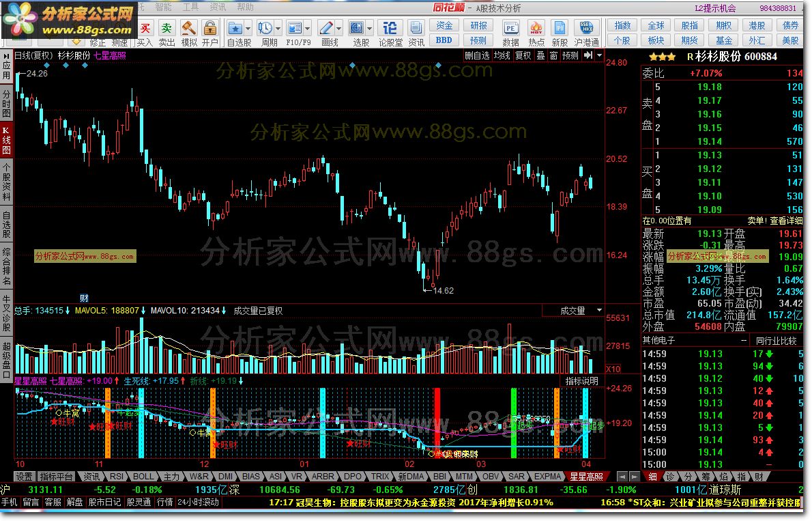Expand the 画线 drawing dropdown arrow
This screenshot has height=521, width=812.
pyautogui.click(x=339, y=28)
